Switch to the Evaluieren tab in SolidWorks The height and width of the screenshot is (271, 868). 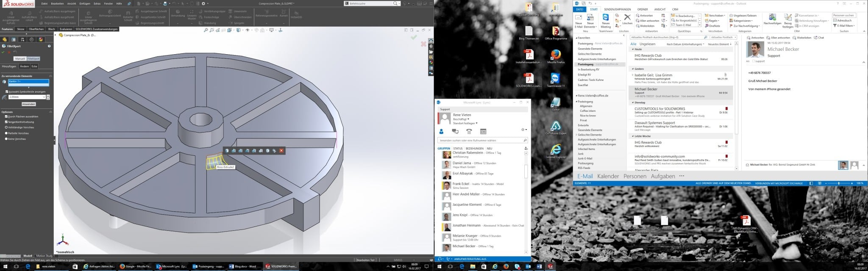(x=65, y=29)
